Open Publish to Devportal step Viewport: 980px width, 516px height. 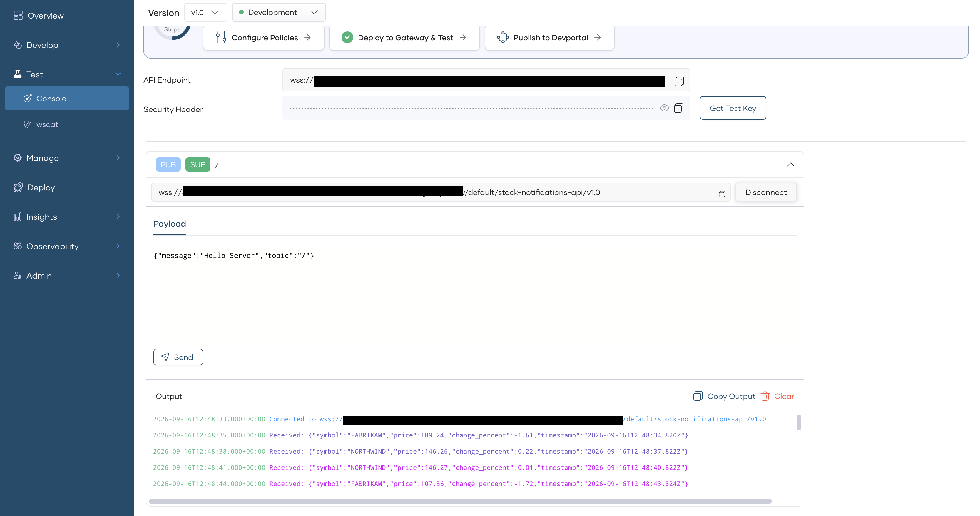pos(549,37)
